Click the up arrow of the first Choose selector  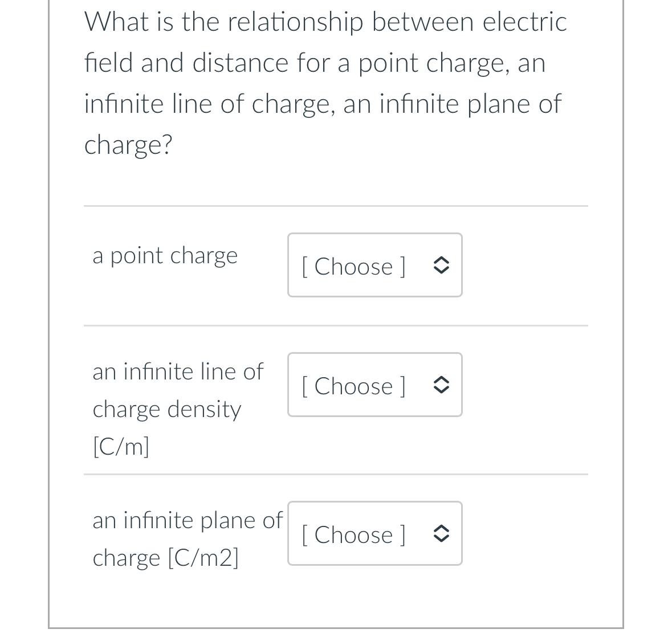[441, 259]
